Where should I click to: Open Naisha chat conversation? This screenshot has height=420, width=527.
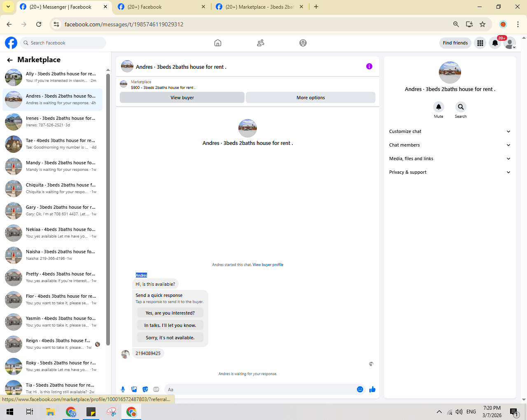[x=53, y=255]
